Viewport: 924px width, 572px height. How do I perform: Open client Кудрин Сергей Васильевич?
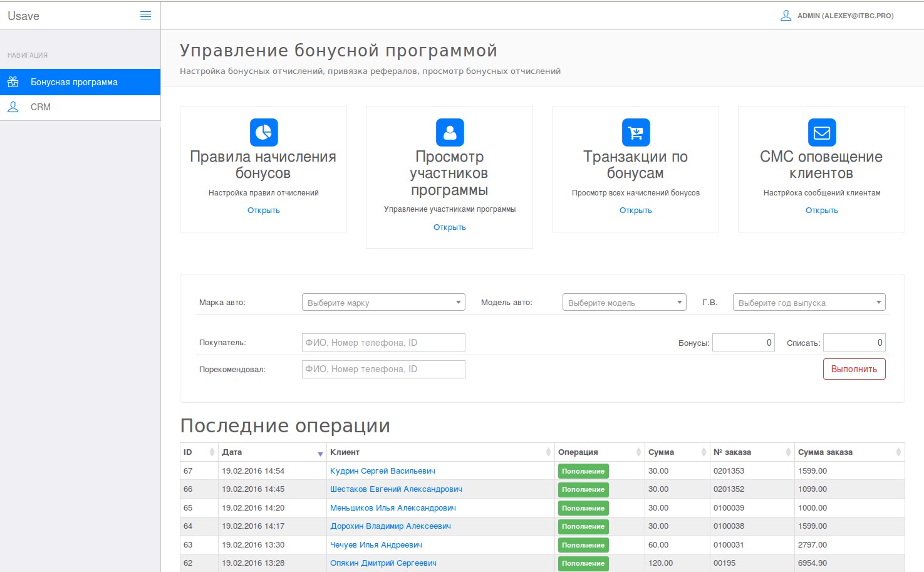[383, 471]
